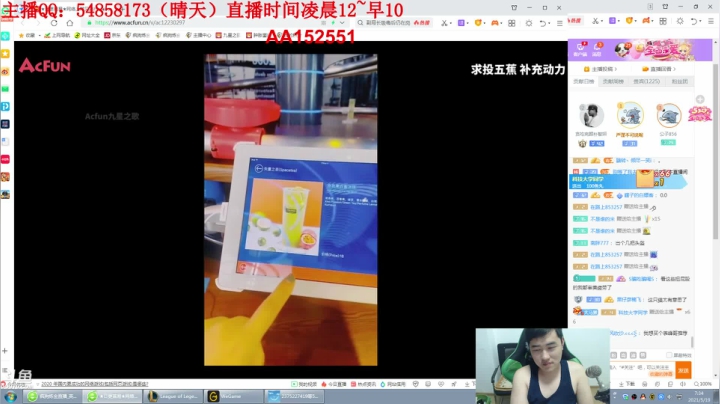Switch to the first contribution ranking tab

click(584, 81)
